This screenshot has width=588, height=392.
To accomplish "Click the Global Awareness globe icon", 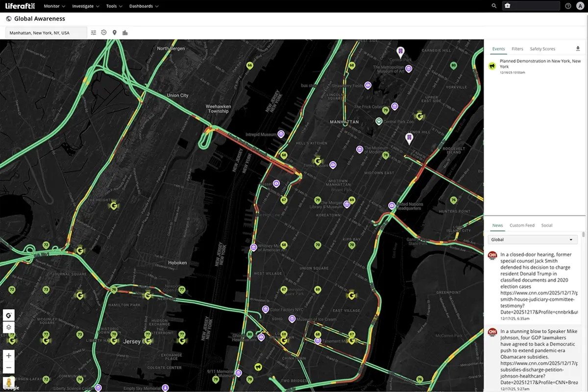I will point(8,18).
